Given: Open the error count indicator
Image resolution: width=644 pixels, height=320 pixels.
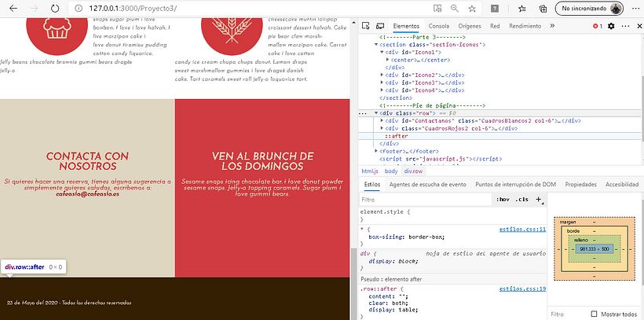Looking at the screenshot, I should click(x=598, y=26).
